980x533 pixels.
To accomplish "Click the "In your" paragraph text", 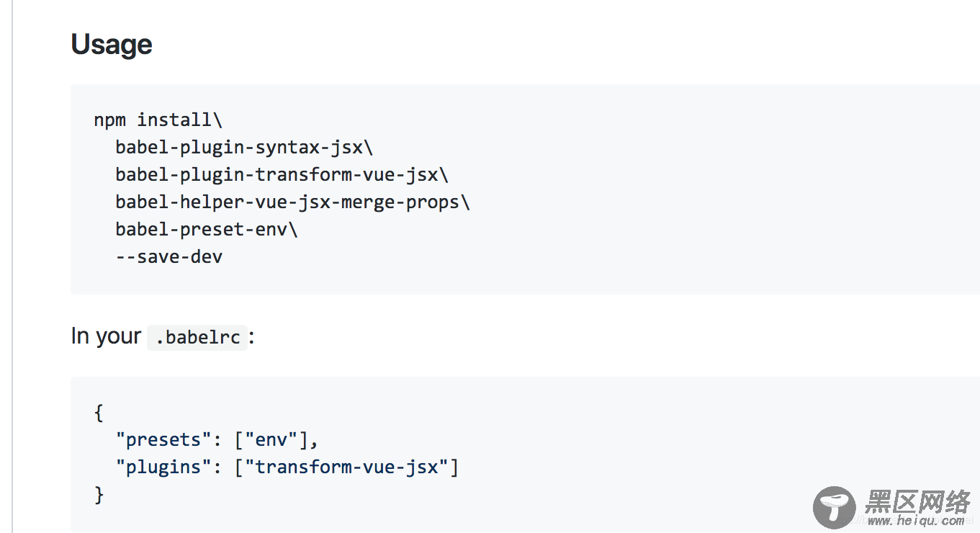I will 106,336.
